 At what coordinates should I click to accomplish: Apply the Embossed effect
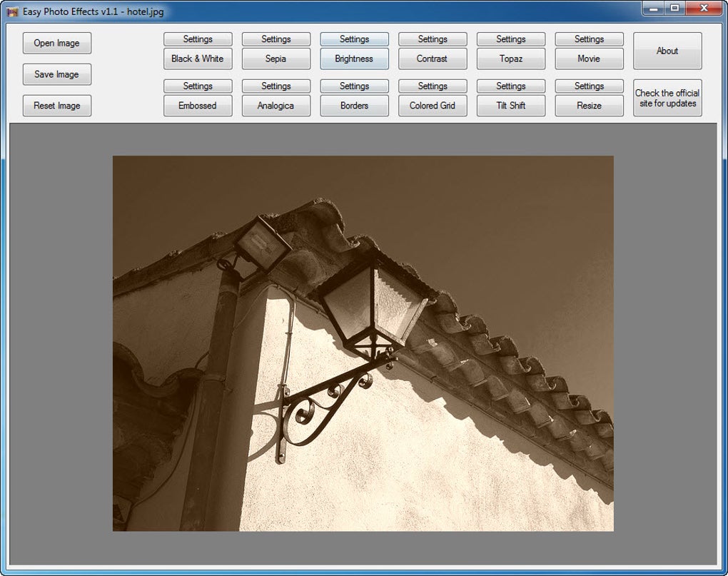(x=198, y=106)
